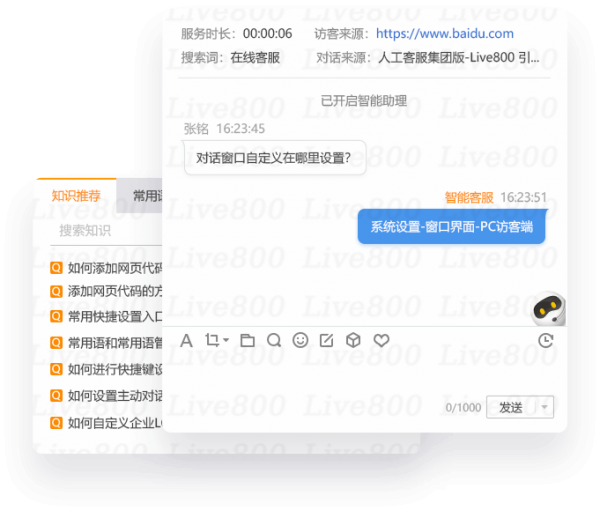Open chat history clock icon
Screen dimensions: 600x511
[546, 340]
